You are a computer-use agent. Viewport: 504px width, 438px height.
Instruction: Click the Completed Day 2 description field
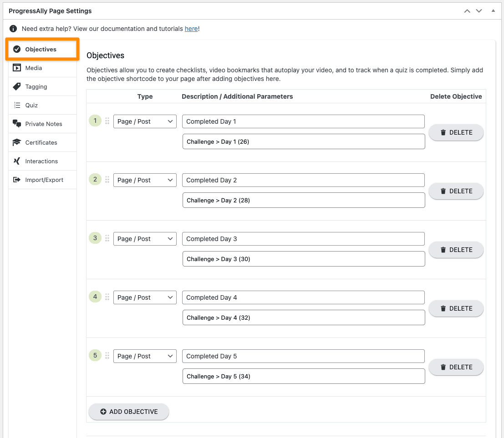tap(303, 180)
